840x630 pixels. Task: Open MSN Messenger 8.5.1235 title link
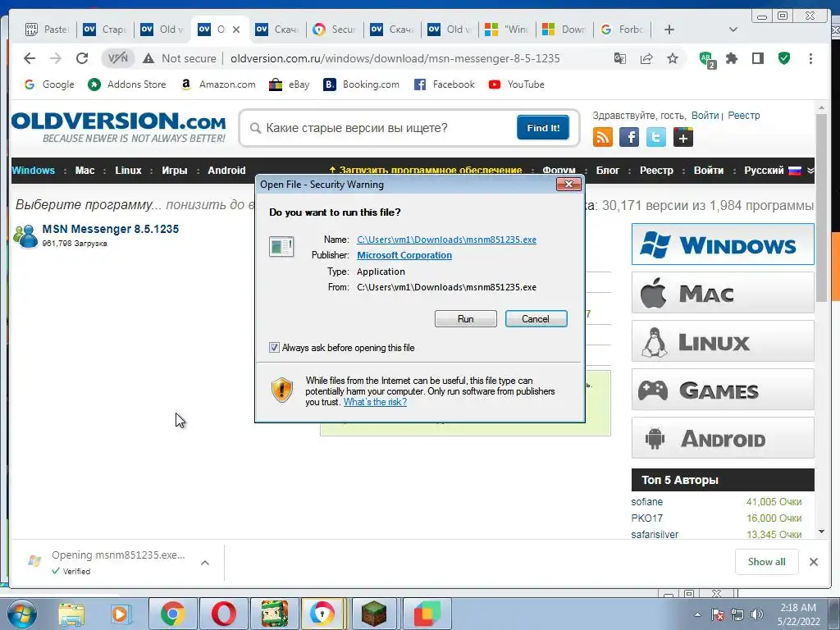coord(111,229)
